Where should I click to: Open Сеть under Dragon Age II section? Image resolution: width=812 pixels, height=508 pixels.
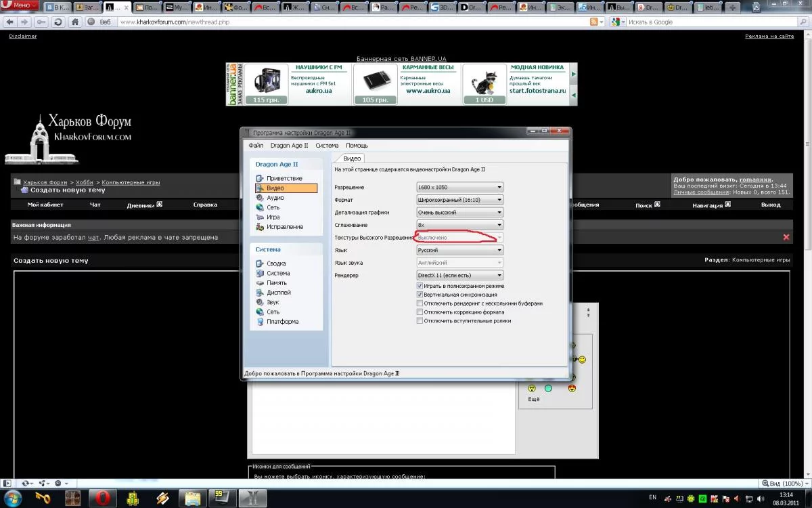coord(273,207)
